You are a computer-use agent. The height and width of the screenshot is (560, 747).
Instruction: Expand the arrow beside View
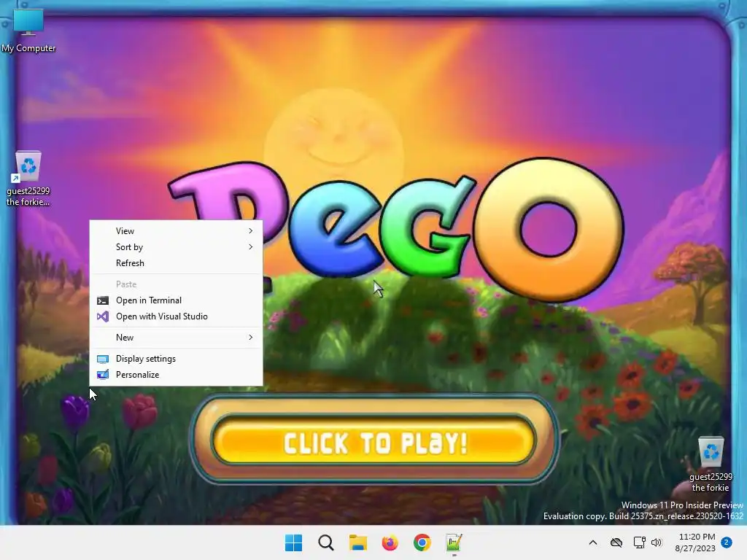(x=251, y=231)
